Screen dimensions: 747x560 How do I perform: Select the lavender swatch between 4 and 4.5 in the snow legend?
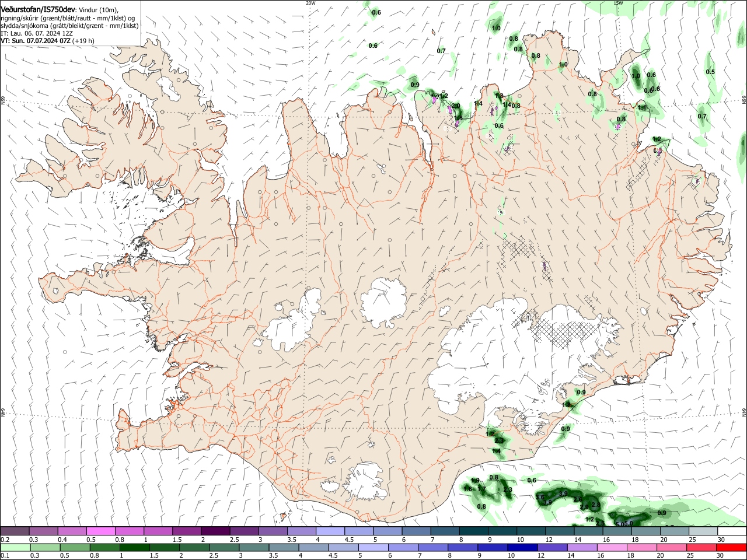(330, 531)
